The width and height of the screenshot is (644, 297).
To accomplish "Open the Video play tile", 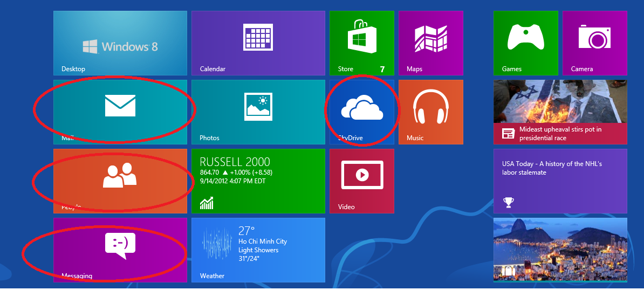I will point(361,181).
